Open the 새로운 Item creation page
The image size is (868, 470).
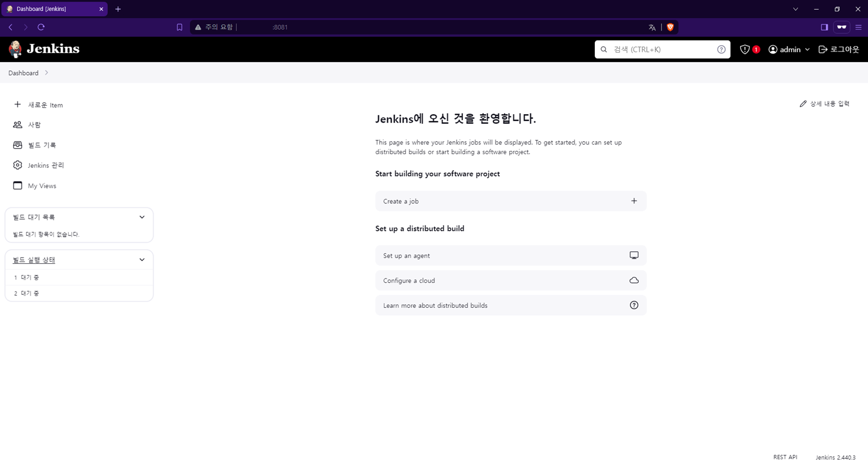[x=45, y=105]
